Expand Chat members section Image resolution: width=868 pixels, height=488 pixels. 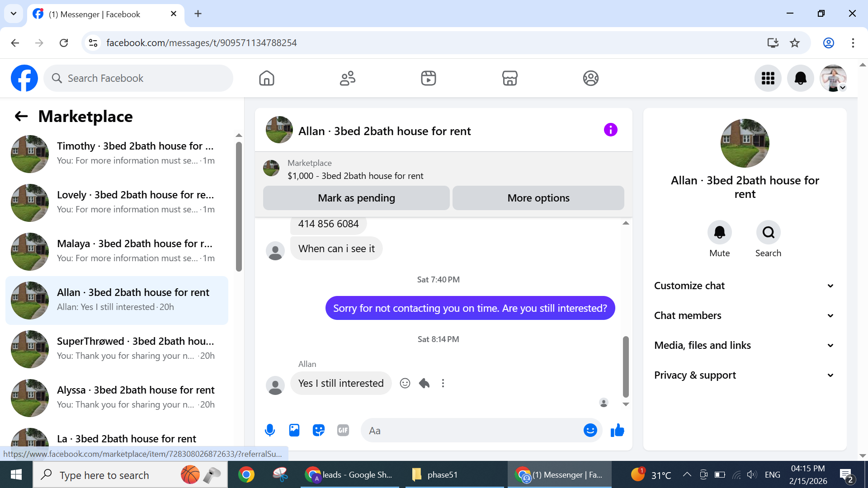click(x=745, y=315)
